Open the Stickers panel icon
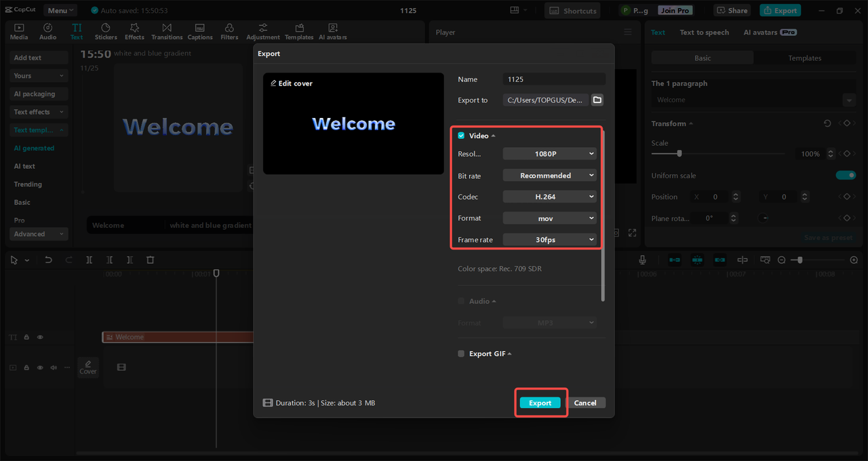The image size is (868, 461). (x=106, y=31)
